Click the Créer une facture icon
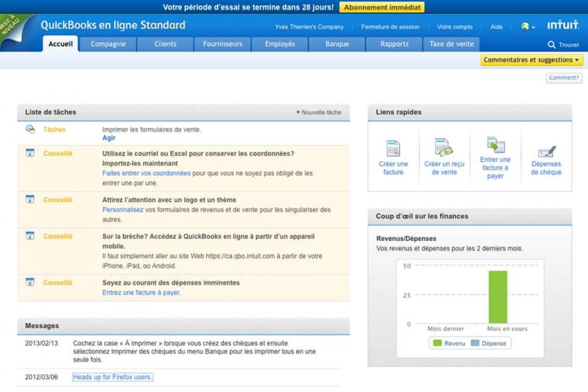The width and height of the screenshot is (588, 392). click(393, 149)
